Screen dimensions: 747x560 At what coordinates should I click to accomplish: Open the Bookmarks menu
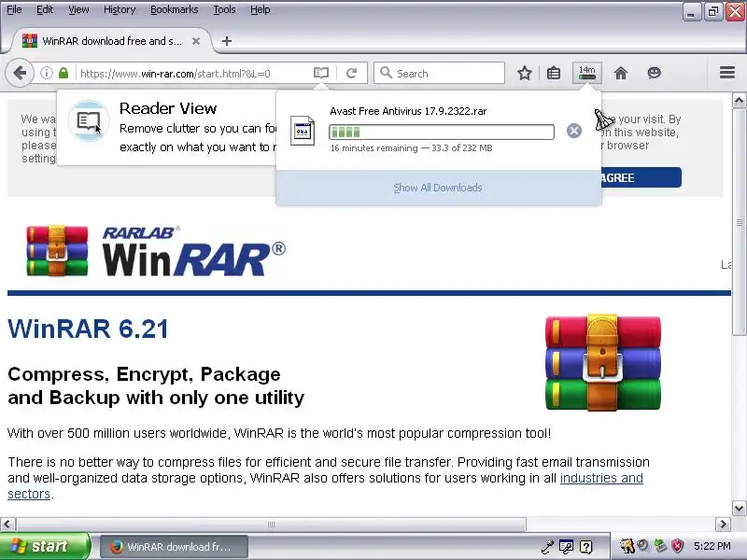175,9
